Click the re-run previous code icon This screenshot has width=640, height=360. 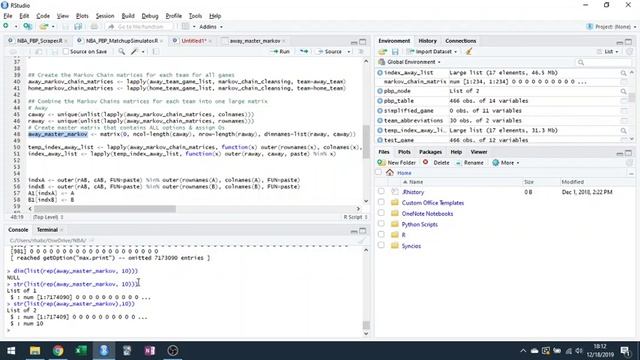(304, 51)
